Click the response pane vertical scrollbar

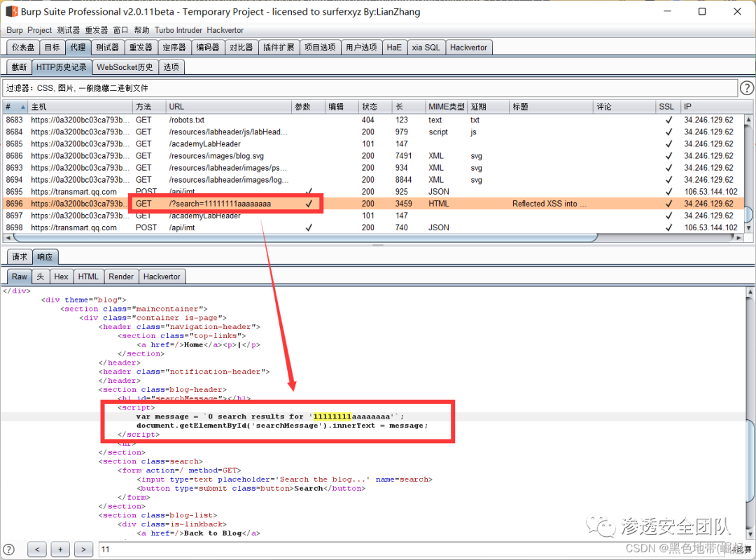pyautogui.click(x=750, y=461)
